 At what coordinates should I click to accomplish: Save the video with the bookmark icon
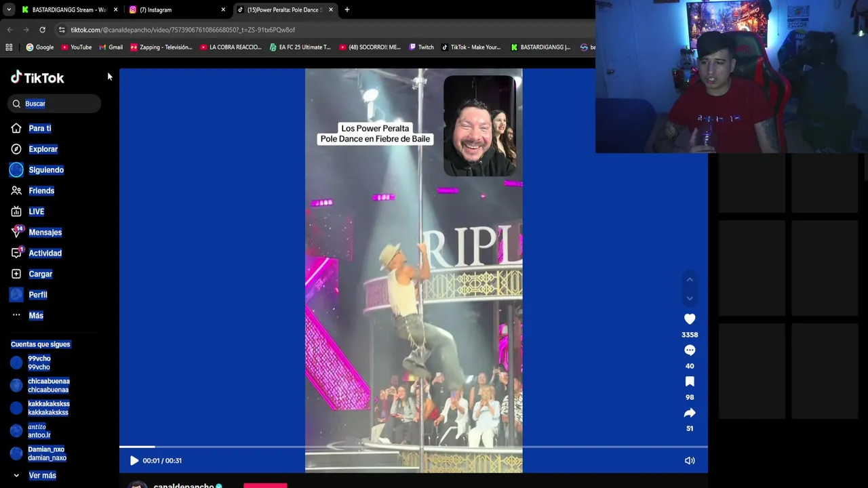[690, 382]
